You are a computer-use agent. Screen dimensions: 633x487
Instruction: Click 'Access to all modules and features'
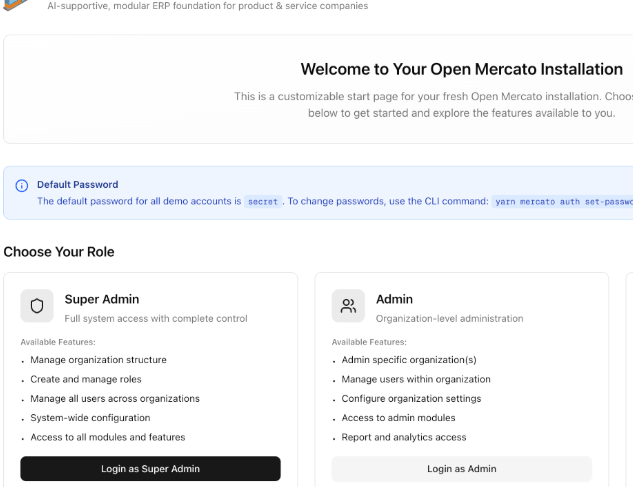pyautogui.click(x=108, y=437)
